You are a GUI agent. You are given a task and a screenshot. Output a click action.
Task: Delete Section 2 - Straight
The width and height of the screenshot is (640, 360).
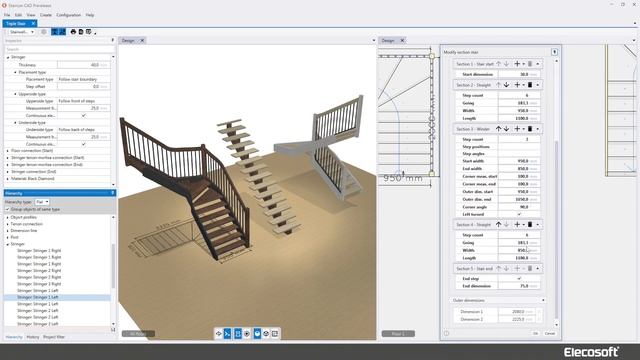point(530,85)
